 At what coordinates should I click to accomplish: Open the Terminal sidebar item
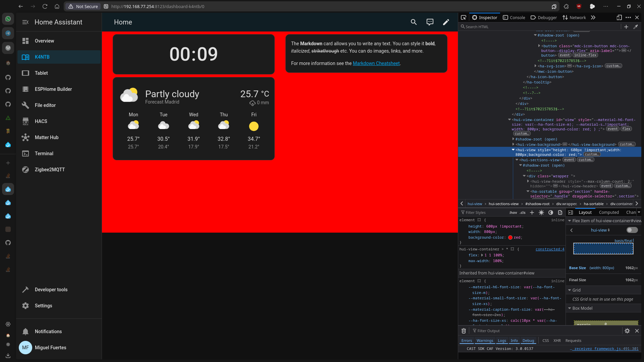click(x=44, y=154)
